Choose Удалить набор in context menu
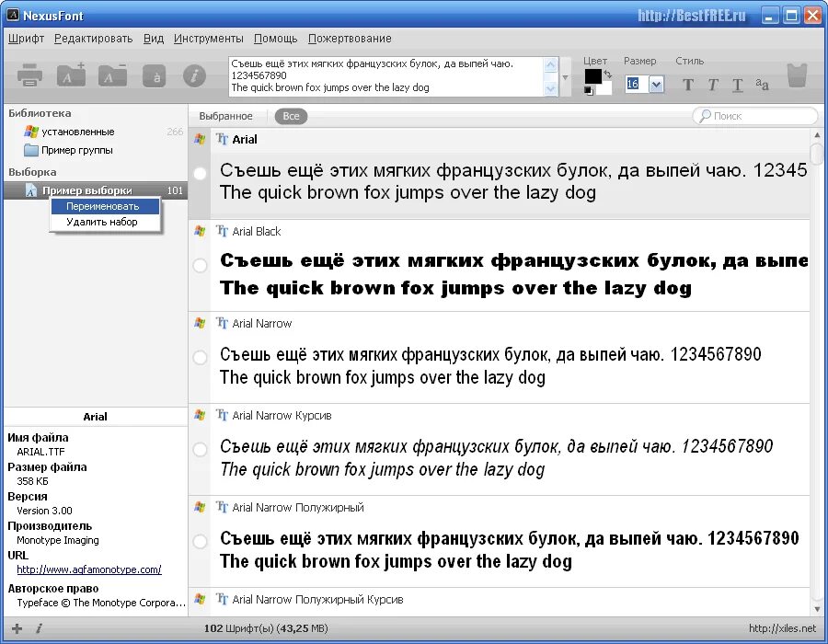828x644 pixels. (105, 222)
